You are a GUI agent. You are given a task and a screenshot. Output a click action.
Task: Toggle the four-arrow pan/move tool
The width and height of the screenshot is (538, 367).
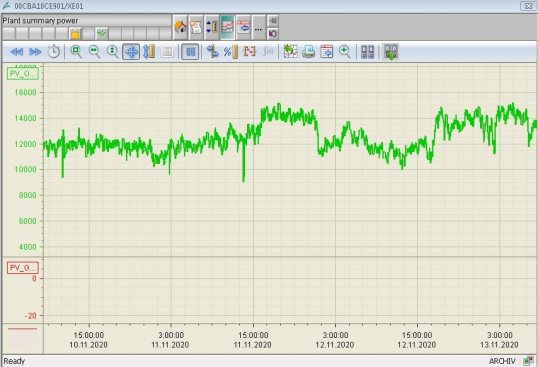pos(131,52)
